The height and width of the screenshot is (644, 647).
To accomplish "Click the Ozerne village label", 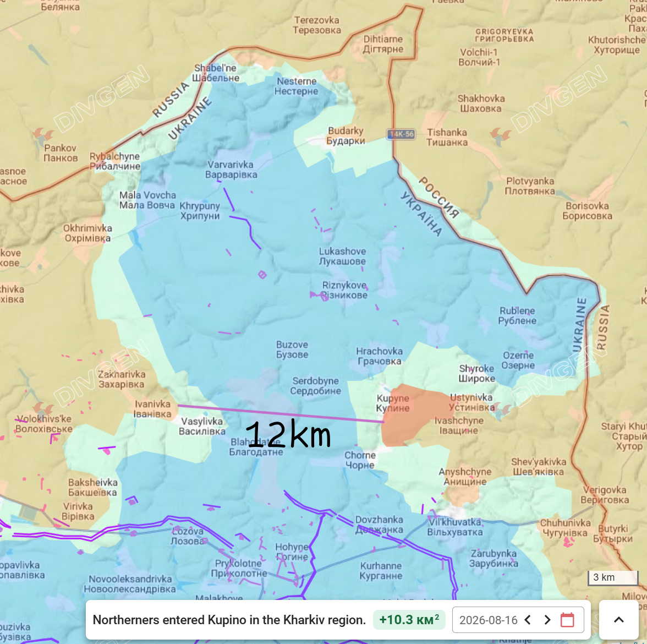I will click(x=518, y=361).
